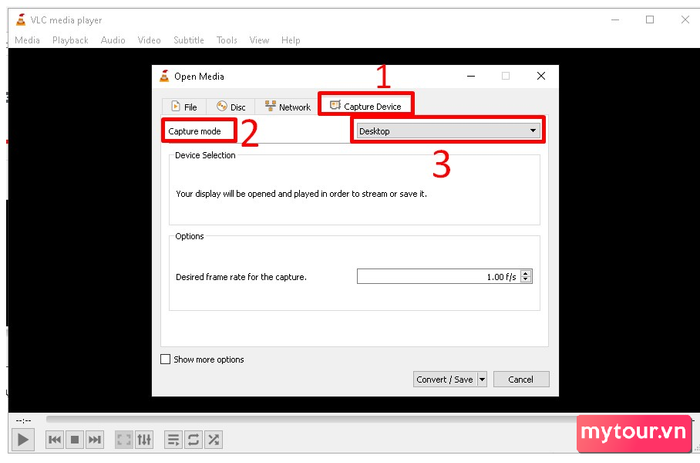Toggle loop playback mode
Viewport: 700px width, 463px height.
pyautogui.click(x=193, y=439)
